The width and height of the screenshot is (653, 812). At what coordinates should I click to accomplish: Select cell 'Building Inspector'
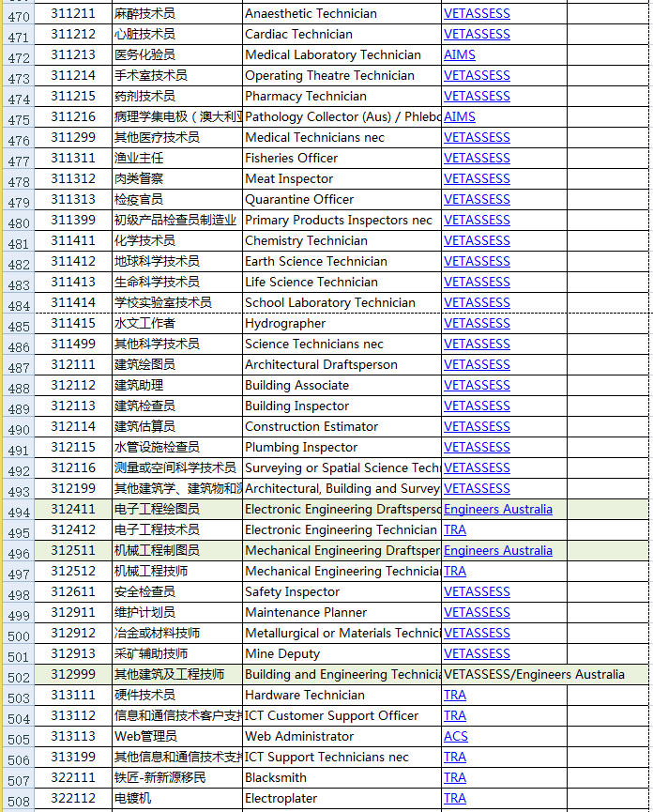coord(342,406)
